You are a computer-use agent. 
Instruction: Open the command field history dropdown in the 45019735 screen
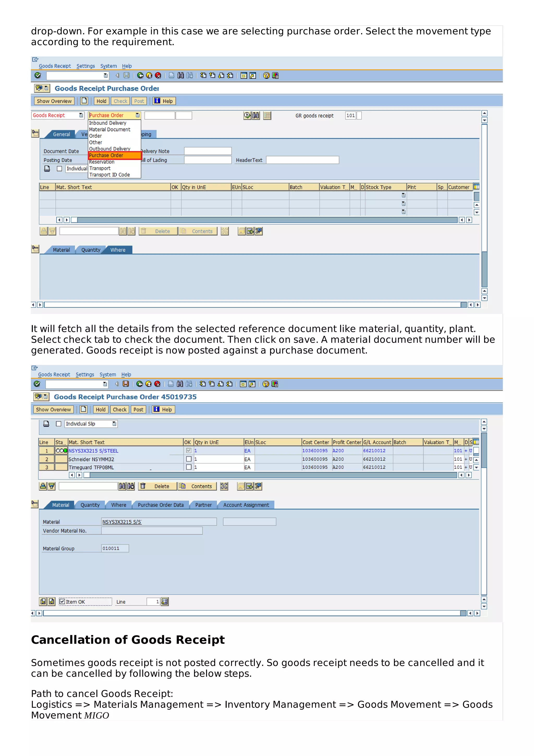[105, 384]
